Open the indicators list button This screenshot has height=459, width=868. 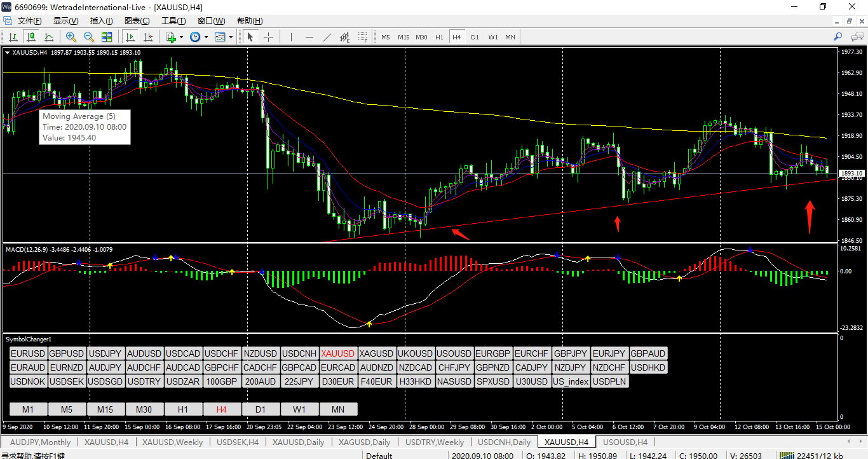170,37
